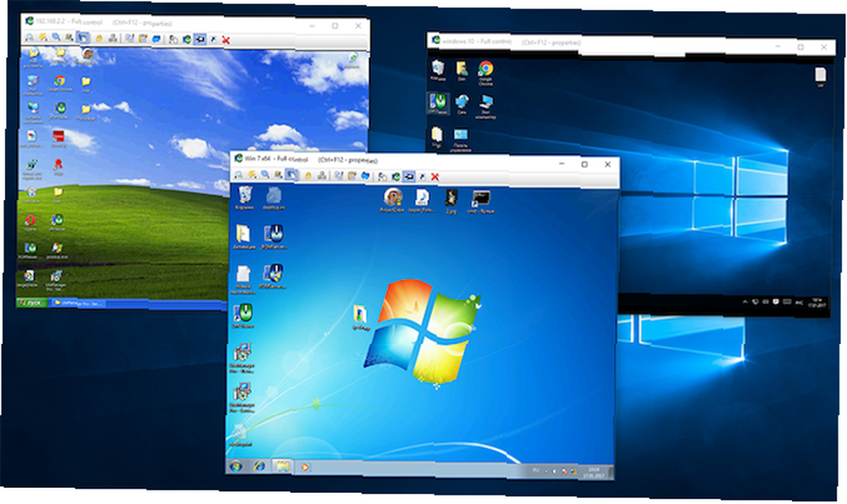Select the folder in the middle of the Win 7 desktop
847x504 pixels.
(x=360, y=317)
